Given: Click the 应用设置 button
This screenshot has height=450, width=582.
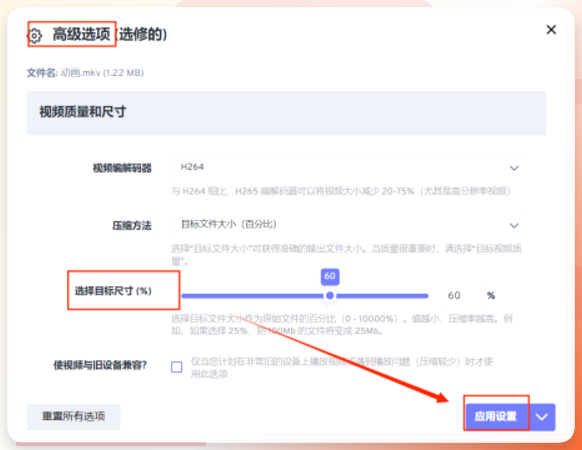Looking at the screenshot, I should tap(497, 417).
